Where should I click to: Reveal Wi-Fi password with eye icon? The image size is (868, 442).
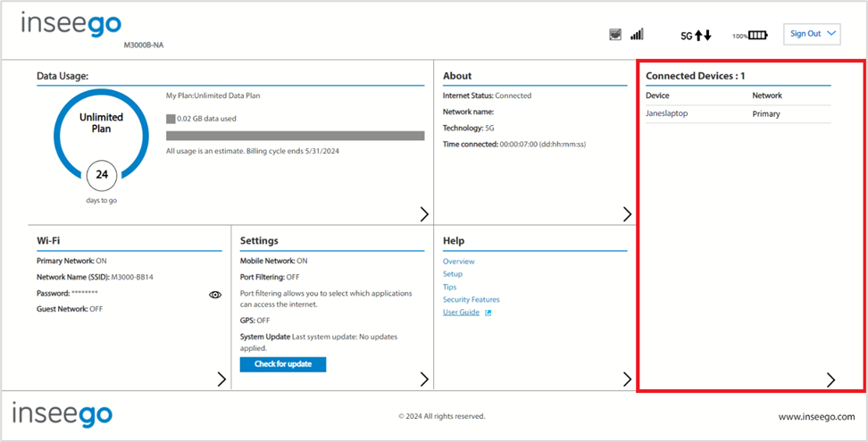click(215, 295)
